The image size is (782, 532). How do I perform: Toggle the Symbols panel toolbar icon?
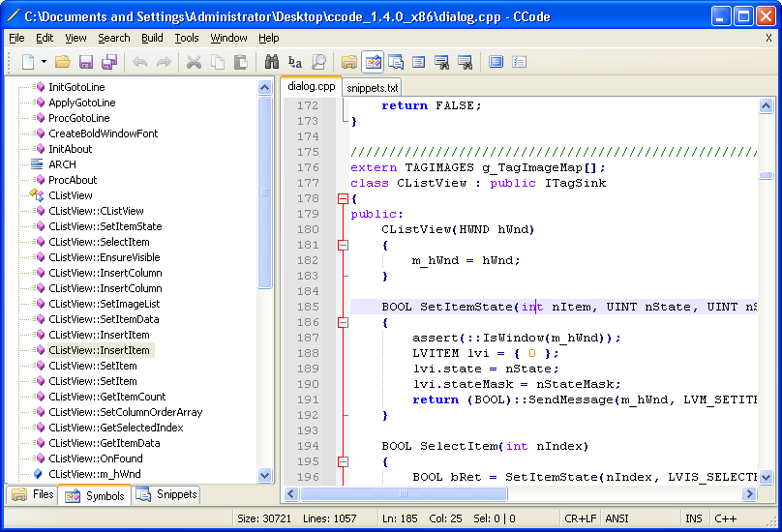[373, 62]
